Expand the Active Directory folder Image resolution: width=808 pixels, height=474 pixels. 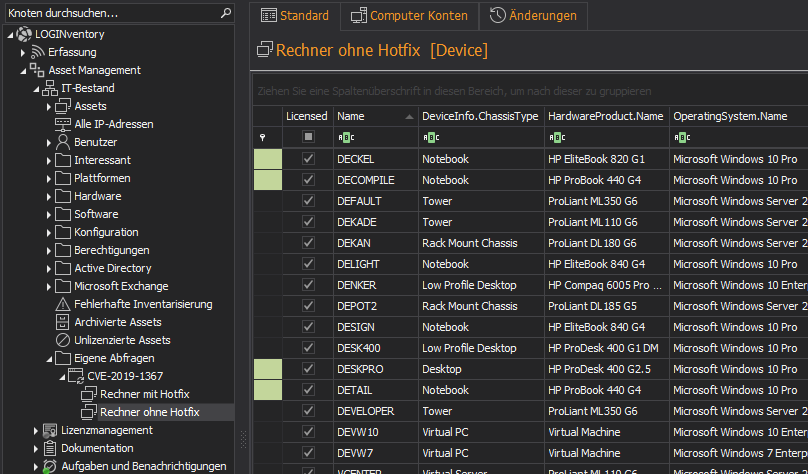click(49, 269)
